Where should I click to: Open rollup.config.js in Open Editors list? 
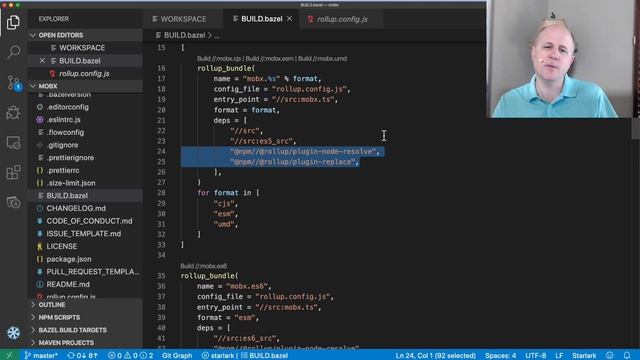[84, 73]
